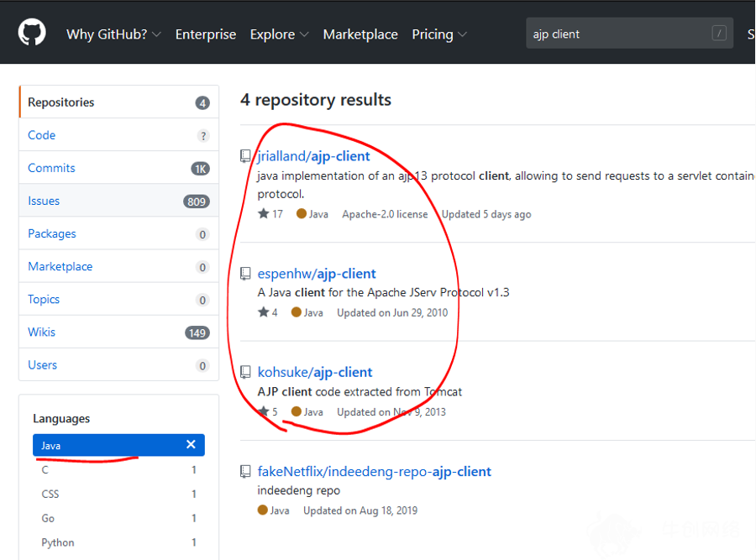Switch to Code search results
The image size is (756, 560).
pos(118,135)
